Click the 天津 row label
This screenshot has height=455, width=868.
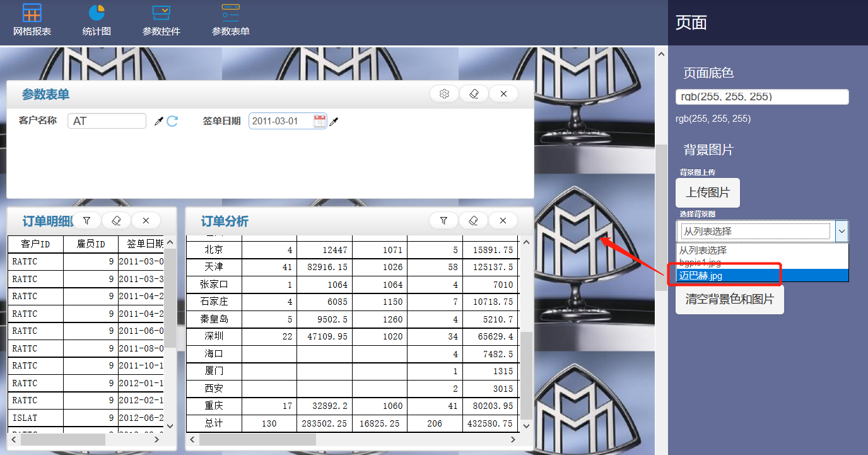point(214,268)
